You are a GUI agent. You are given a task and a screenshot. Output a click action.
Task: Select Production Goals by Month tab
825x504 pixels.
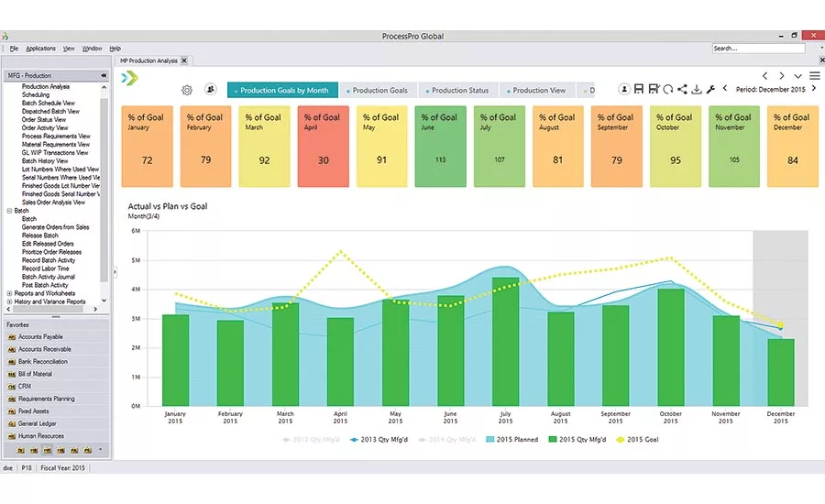point(282,90)
